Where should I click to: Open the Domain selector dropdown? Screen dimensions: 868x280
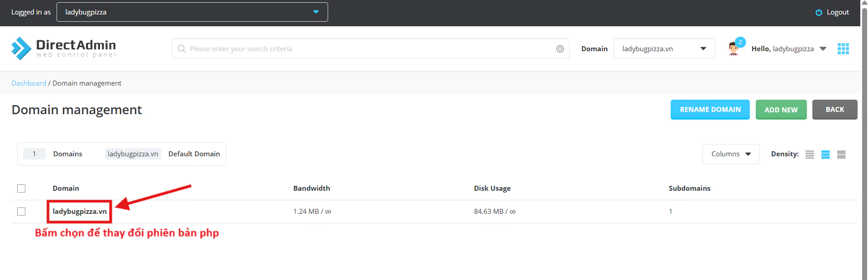664,49
